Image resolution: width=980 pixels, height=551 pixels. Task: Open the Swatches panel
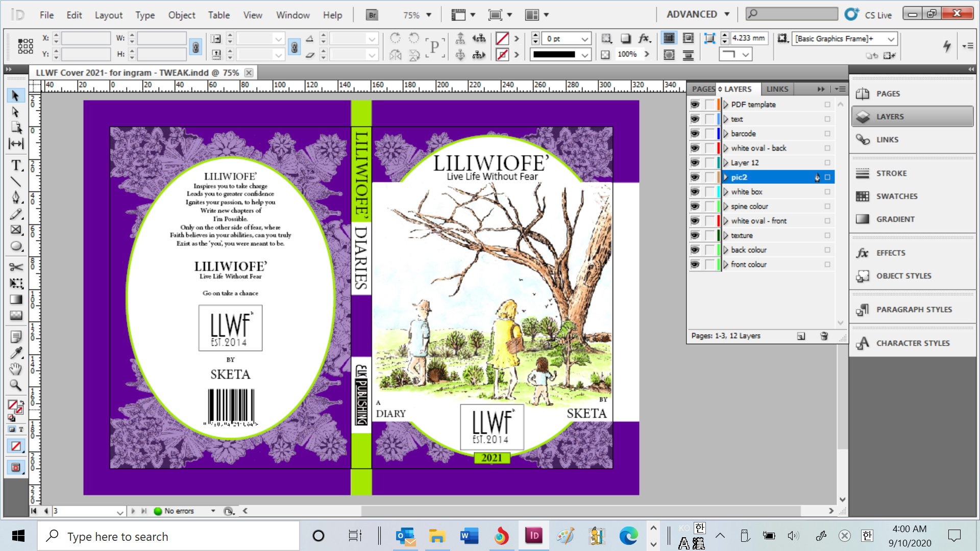(x=896, y=196)
